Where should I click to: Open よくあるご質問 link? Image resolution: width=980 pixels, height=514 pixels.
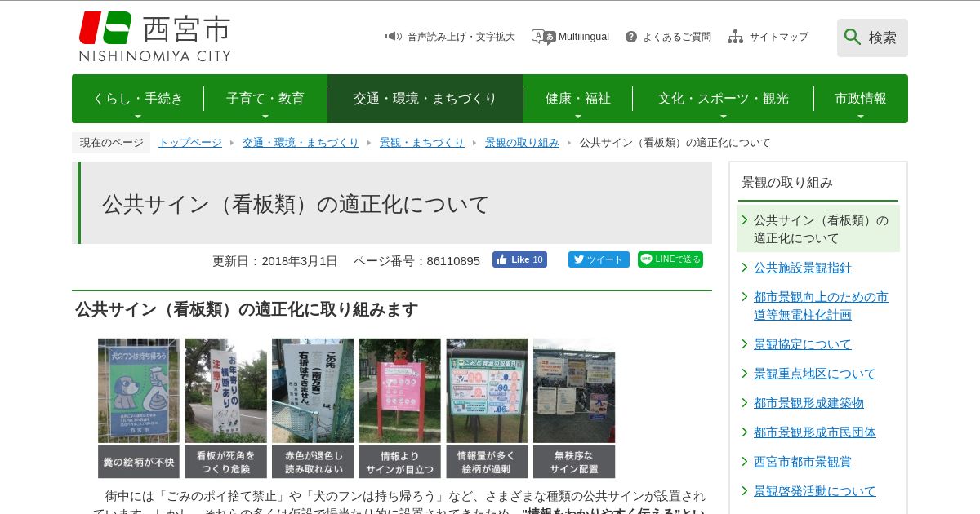677,37
